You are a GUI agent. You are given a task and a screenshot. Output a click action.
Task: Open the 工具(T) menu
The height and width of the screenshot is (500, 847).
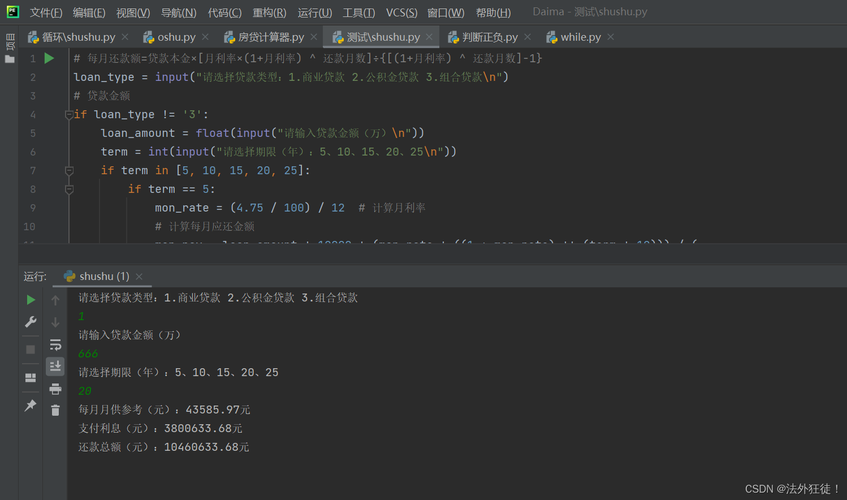click(359, 12)
